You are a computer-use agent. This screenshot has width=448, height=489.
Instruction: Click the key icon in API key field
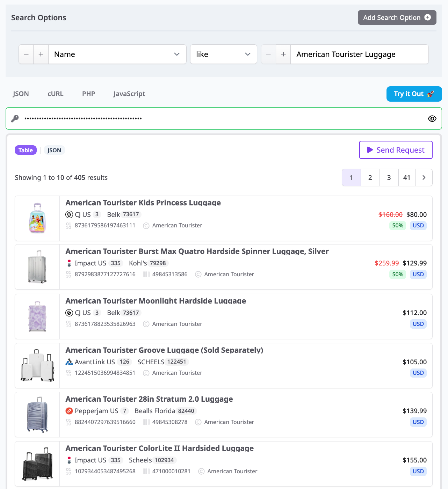tap(15, 118)
